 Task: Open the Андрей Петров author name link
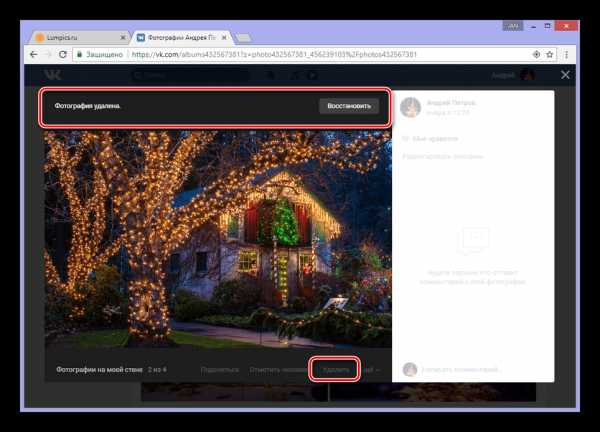point(452,103)
